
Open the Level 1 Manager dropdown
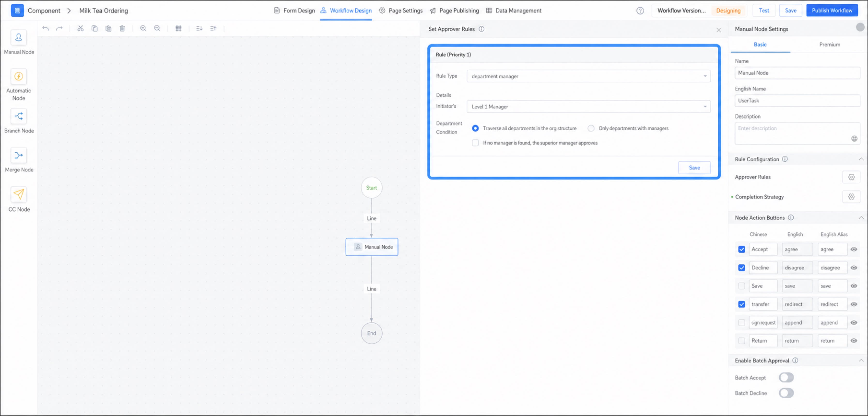[588, 106]
